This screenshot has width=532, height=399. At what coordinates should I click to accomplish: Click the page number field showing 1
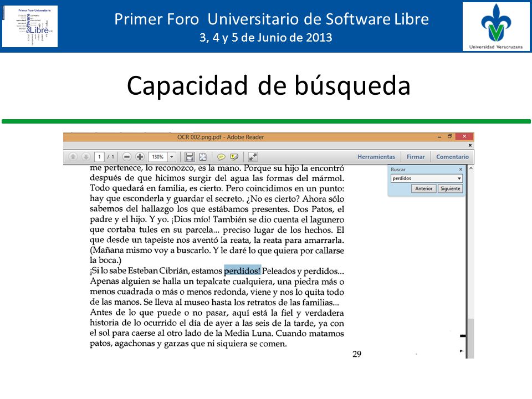(x=99, y=157)
